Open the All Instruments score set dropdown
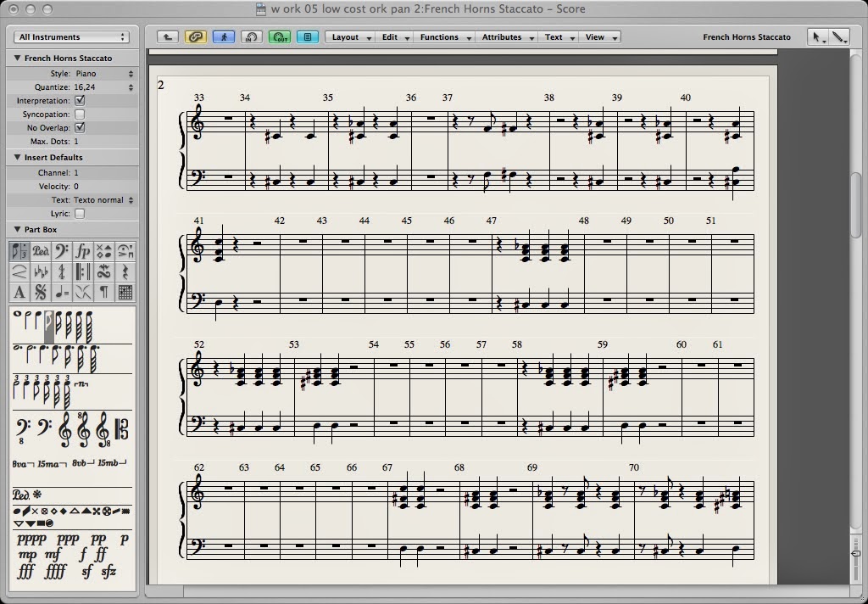The width and height of the screenshot is (868, 604). [x=71, y=37]
